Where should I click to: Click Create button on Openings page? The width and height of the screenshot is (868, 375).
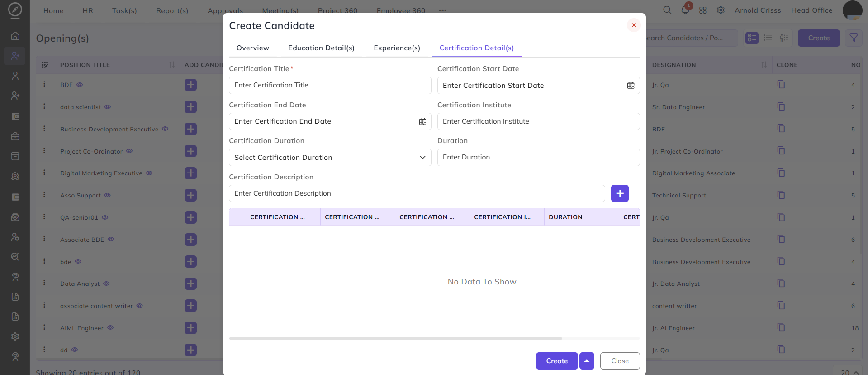[x=819, y=38]
